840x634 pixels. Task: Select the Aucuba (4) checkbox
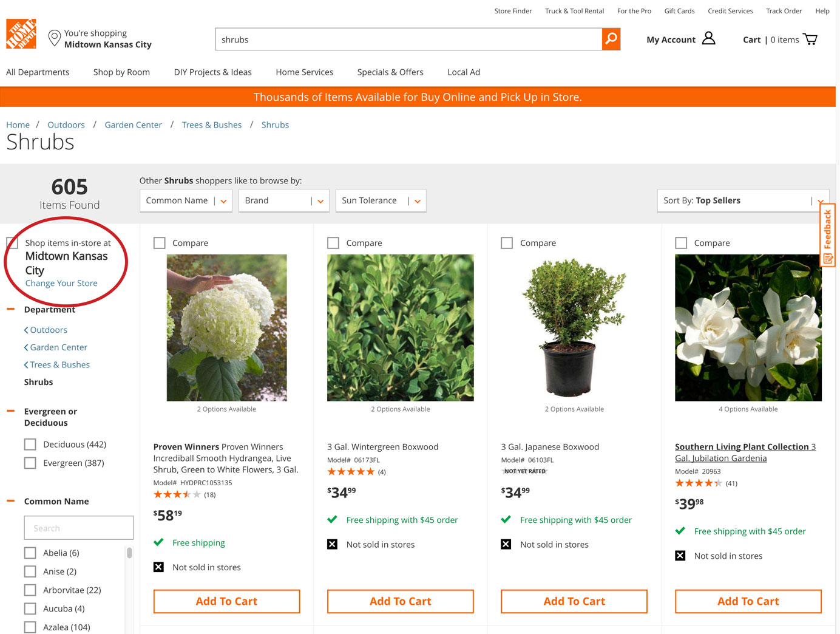[30, 608]
